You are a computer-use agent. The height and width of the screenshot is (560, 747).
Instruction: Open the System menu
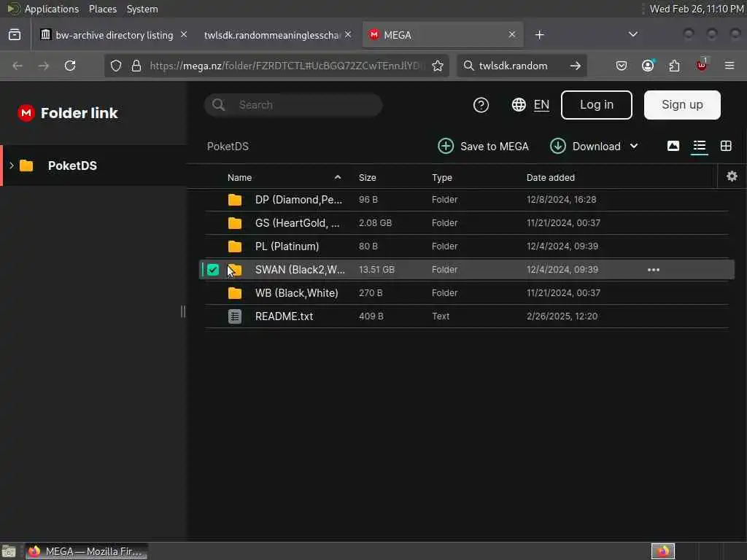pos(142,9)
